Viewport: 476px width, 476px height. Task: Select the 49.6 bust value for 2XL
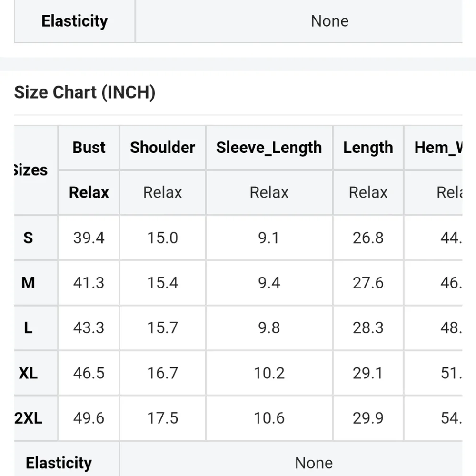(x=89, y=418)
